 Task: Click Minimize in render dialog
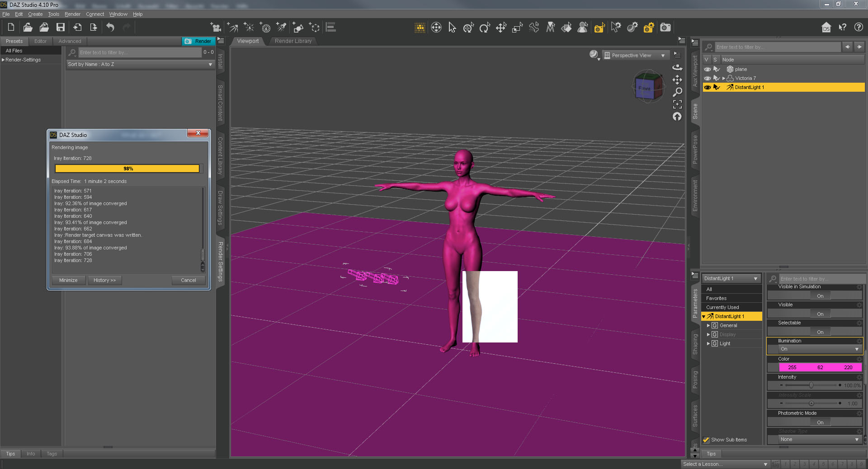[x=68, y=280]
